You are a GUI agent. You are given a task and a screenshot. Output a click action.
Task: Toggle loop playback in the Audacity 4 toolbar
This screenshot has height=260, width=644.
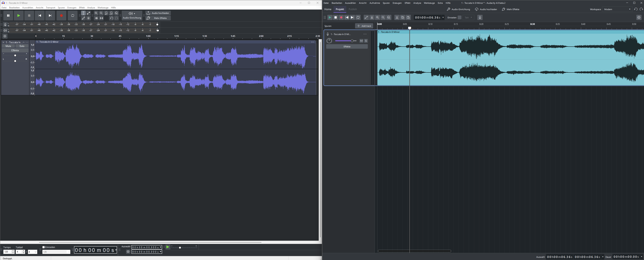[358, 17]
